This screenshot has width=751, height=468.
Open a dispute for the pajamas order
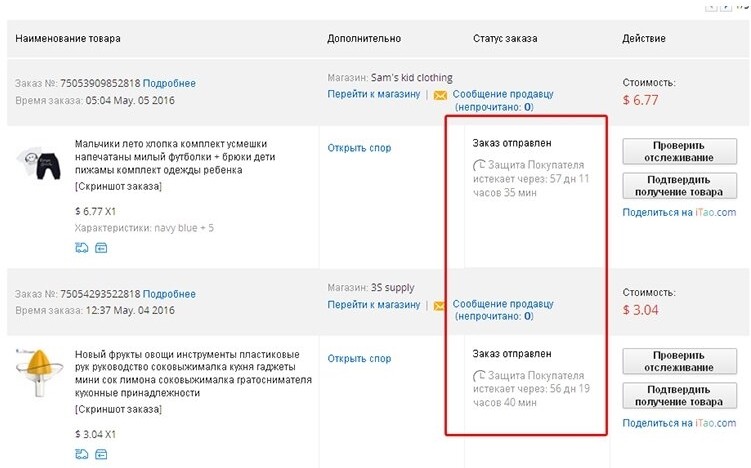359,148
